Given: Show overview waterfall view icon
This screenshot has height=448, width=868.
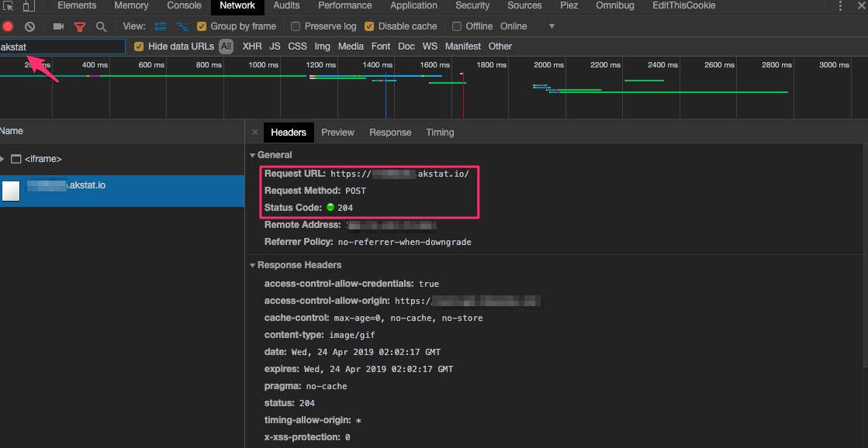Looking at the screenshot, I should [181, 26].
